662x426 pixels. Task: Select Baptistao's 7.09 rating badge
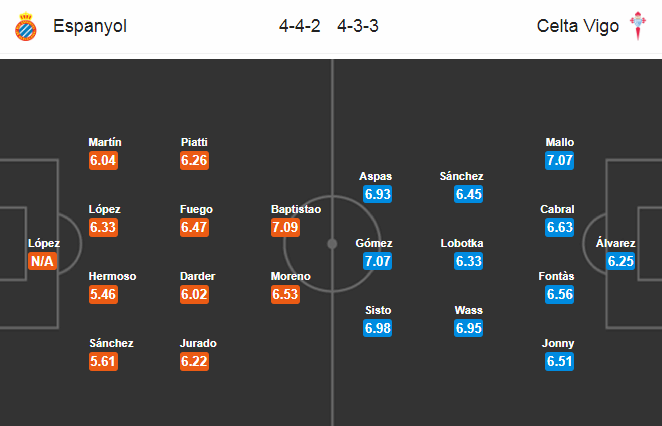click(x=285, y=227)
